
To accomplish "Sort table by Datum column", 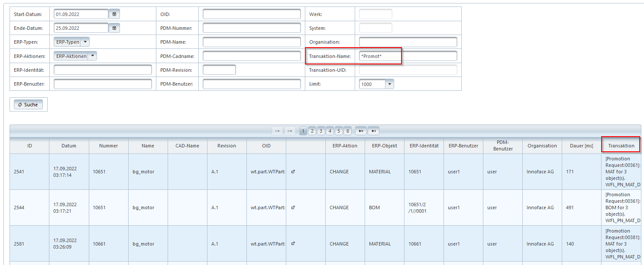I will click(69, 146).
